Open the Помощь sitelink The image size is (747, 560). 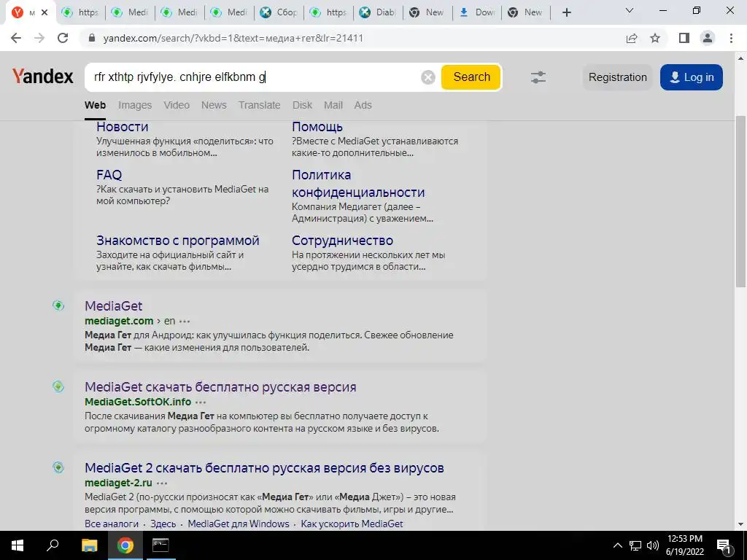317,127
